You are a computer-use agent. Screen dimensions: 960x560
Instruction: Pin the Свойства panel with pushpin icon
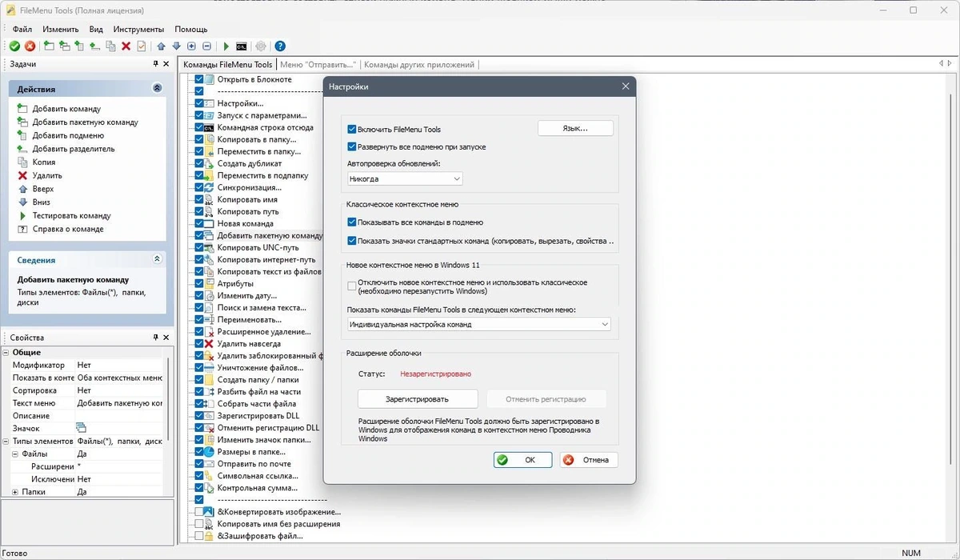[x=155, y=338]
